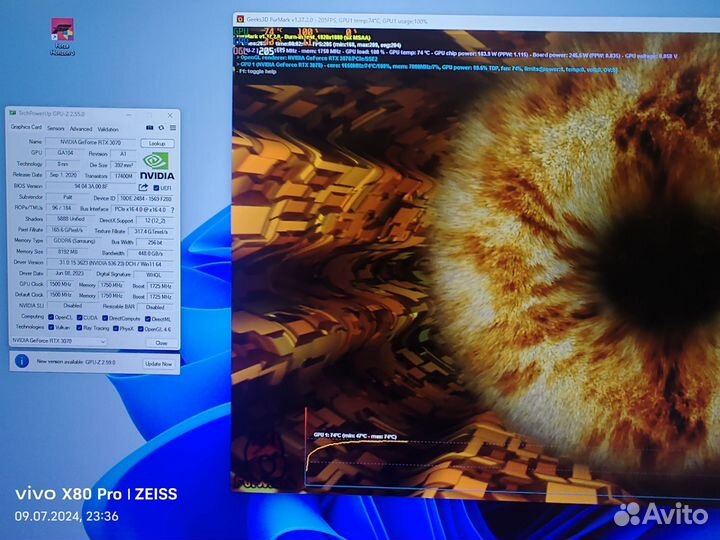
Task: Click the GPU-Z refresh icon
Action: click(161, 128)
